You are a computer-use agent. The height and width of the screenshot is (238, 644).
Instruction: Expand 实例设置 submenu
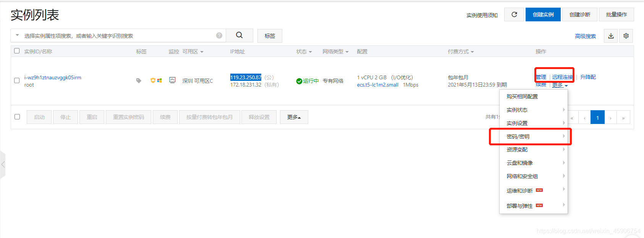coord(533,123)
